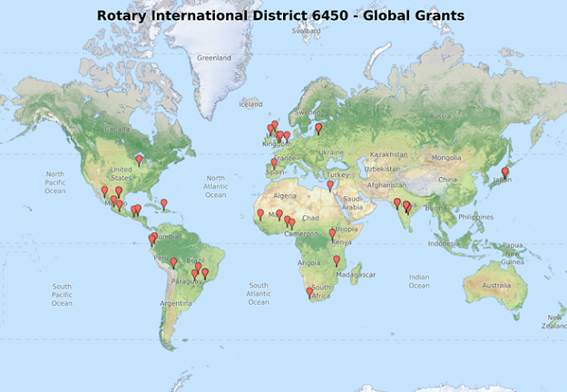
Task: Select the Algeria label
Action: click(285, 196)
